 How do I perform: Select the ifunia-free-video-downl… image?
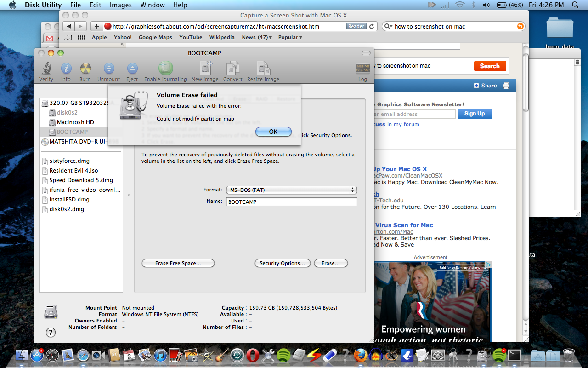point(85,190)
